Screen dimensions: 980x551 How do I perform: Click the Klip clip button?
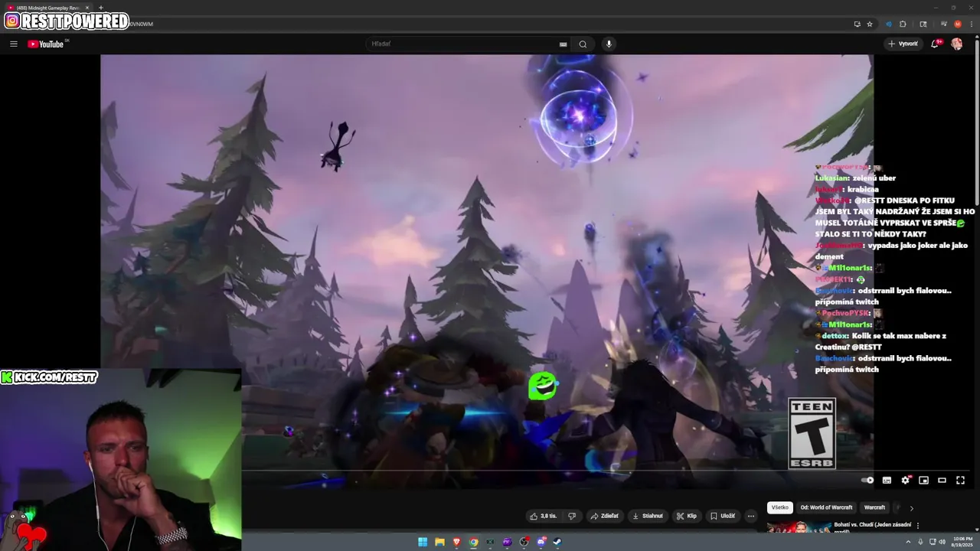(x=686, y=516)
